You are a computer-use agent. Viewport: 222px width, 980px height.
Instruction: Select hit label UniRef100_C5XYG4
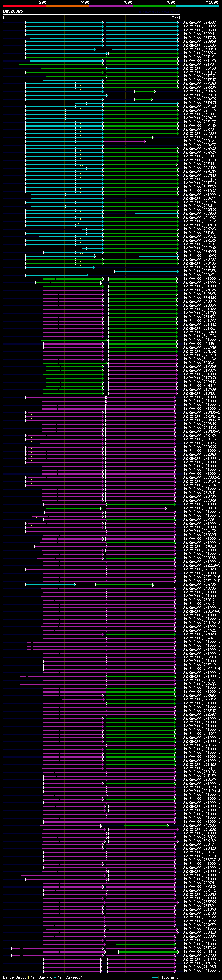click(x=199, y=129)
